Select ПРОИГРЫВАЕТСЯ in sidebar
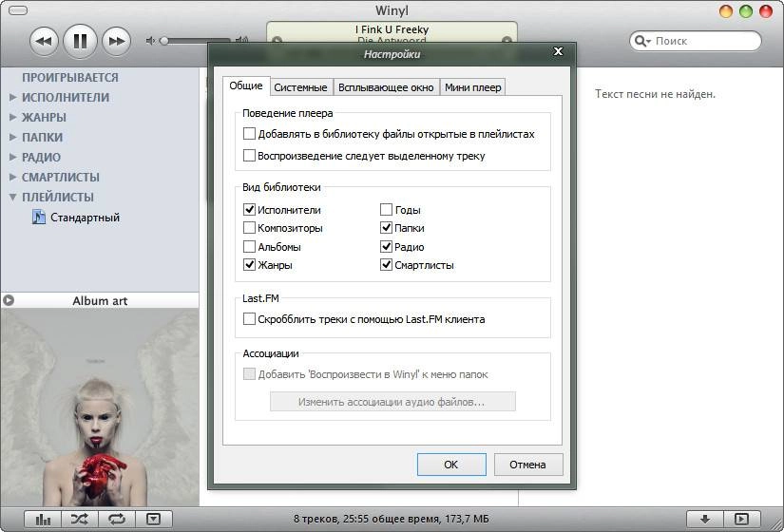The height and width of the screenshot is (532, 784). (x=70, y=78)
